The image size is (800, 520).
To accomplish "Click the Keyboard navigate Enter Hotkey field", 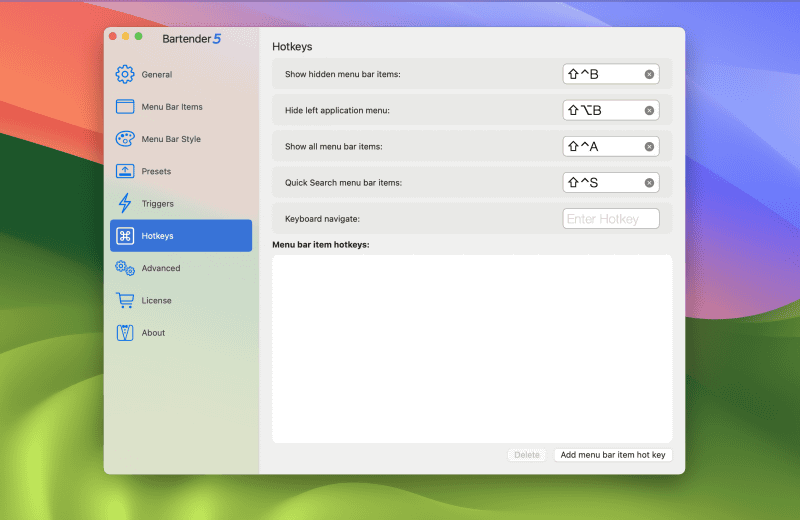I will [x=611, y=219].
